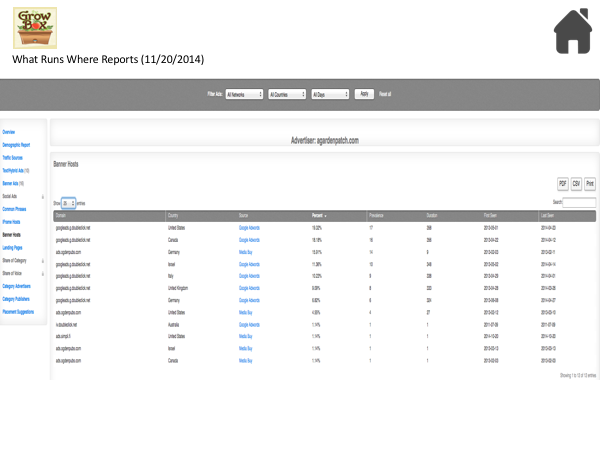Export the table as CSV
Image resolution: width=600 pixels, height=450 pixels.
point(576,184)
